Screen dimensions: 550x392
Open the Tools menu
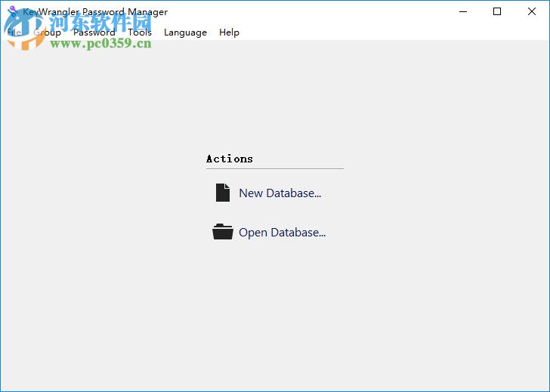tap(140, 32)
